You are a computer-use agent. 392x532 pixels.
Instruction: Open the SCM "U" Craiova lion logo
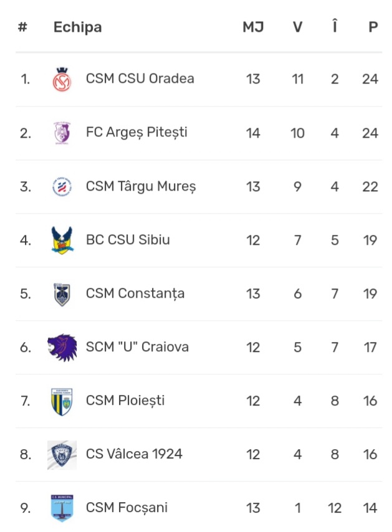[62, 348]
